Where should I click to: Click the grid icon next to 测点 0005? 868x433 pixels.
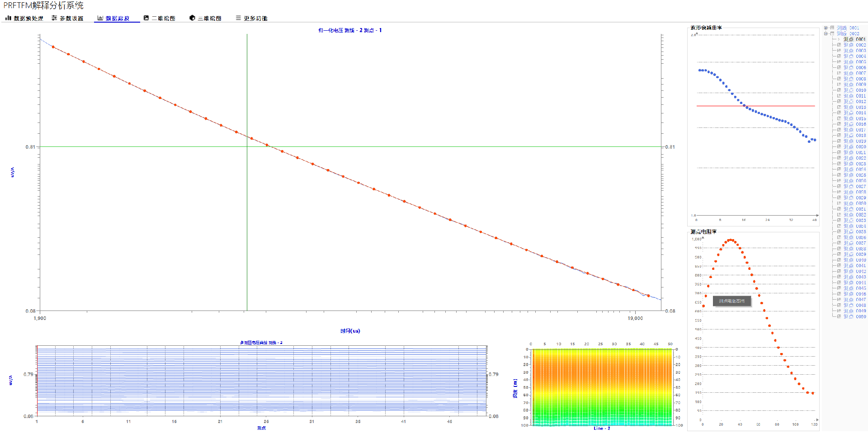pyautogui.click(x=839, y=62)
